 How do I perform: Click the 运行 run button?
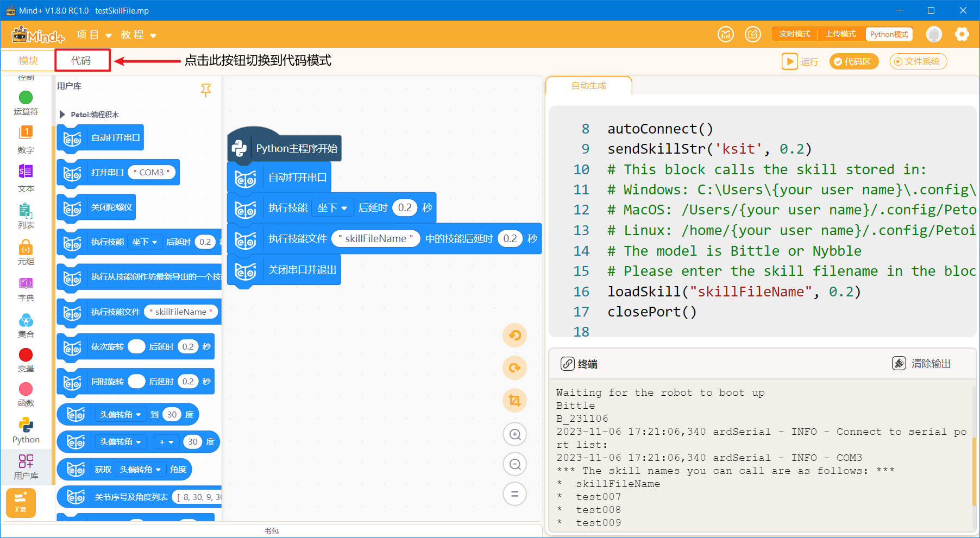tap(800, 61)
